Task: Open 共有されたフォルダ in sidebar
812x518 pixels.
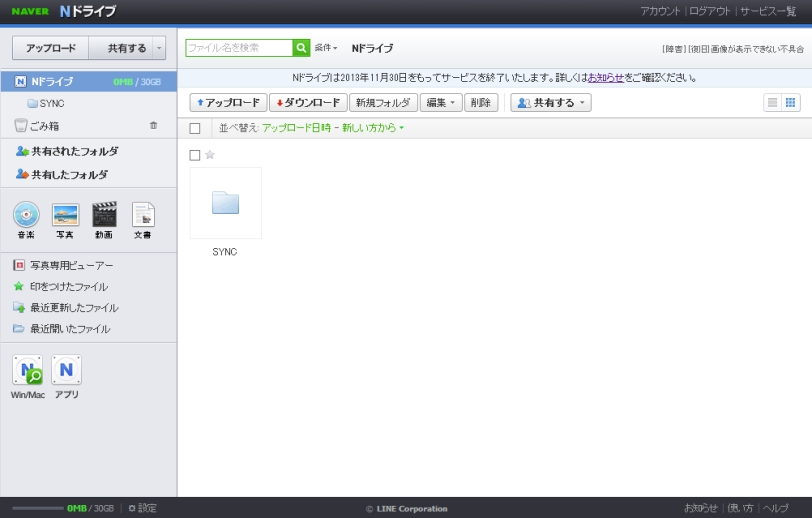Action: pyautogui.click(x=67, y=151)
